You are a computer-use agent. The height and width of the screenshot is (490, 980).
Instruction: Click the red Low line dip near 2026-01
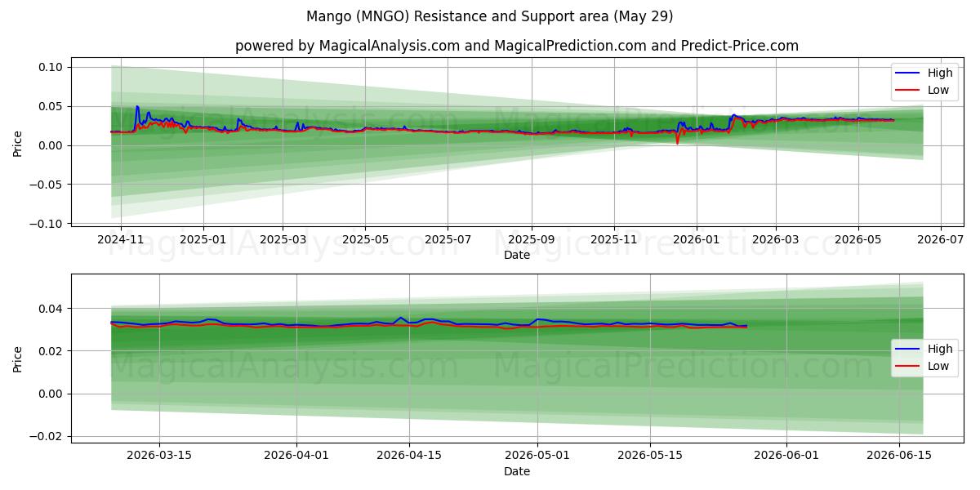677,143
